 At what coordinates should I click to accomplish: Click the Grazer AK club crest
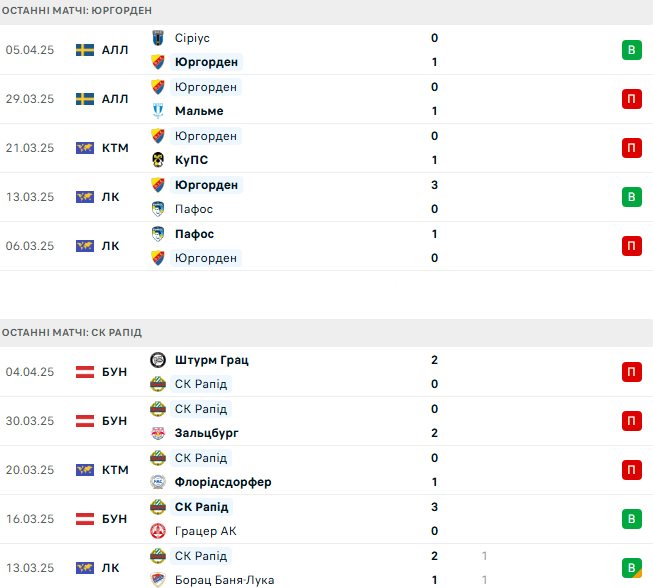(x=158, y=531)
